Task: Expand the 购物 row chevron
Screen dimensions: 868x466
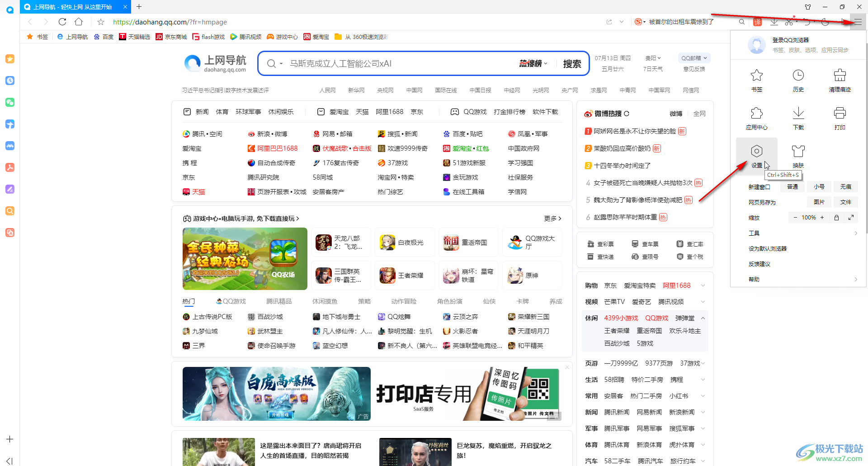Action: coord(703,285)
